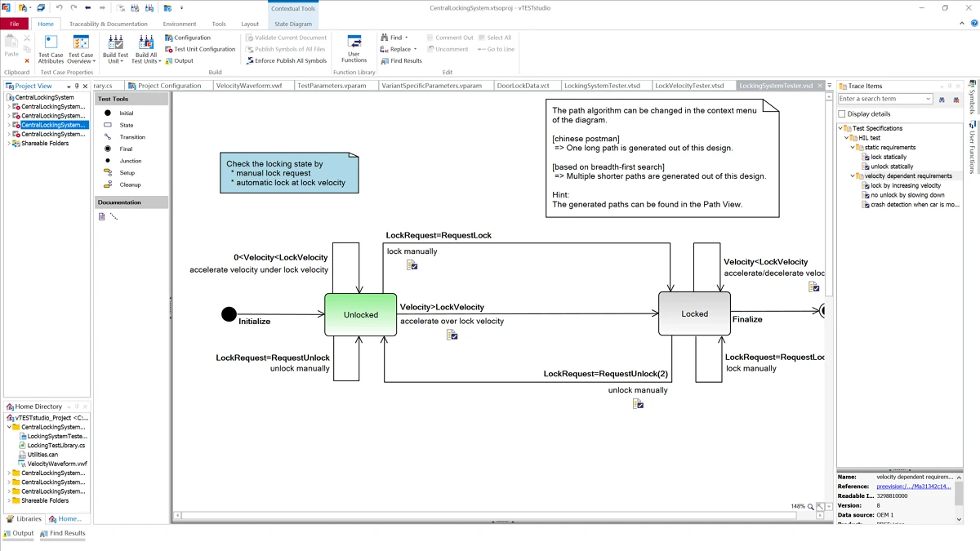Click the trace item icon under lock manually
Image resolution: width=980 pixels, height=551 pixels.
[x=412, y=264]
